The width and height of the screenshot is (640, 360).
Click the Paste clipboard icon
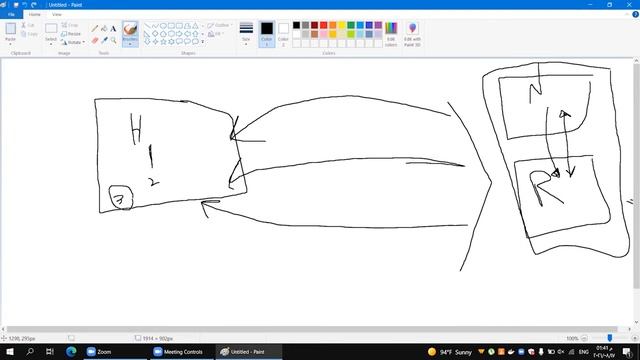[11, 29]
